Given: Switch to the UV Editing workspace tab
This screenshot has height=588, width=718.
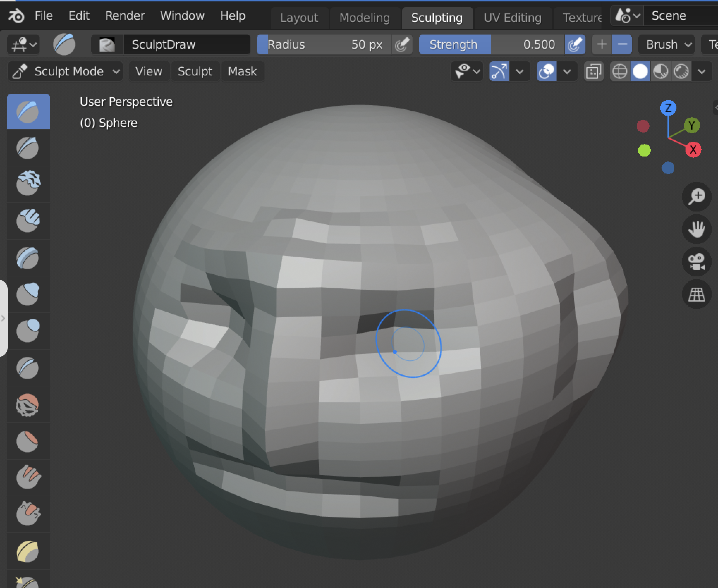Looking at the screenshot, I should point(512,18).
